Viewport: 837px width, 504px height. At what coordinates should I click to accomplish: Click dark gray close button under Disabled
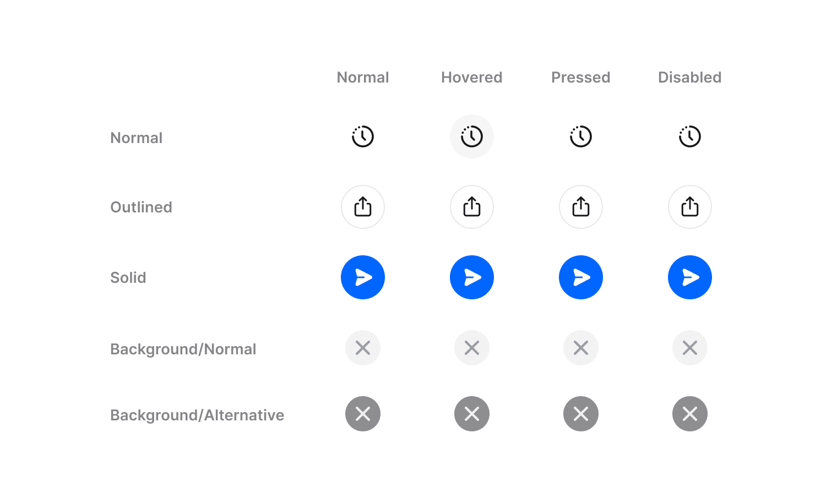[690, 414]
